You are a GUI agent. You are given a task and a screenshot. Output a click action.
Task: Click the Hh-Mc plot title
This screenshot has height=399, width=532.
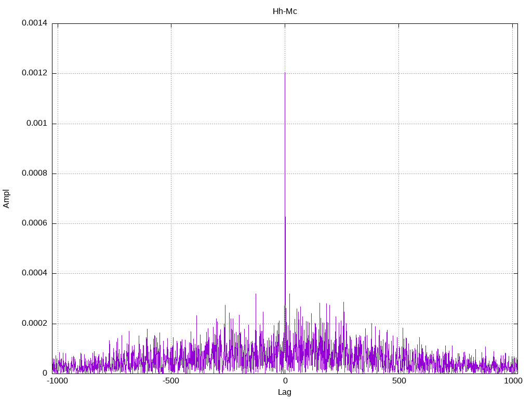285,11
